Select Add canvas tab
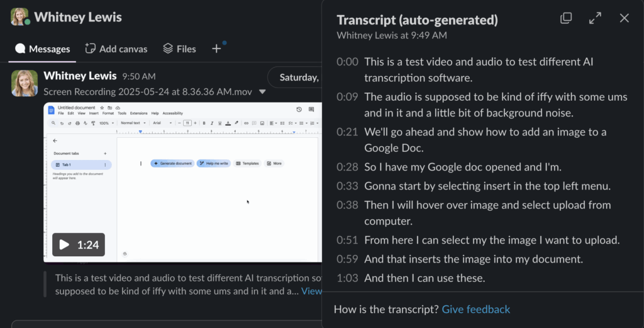This screenshot has width=644, height=328. click(116, 49)
